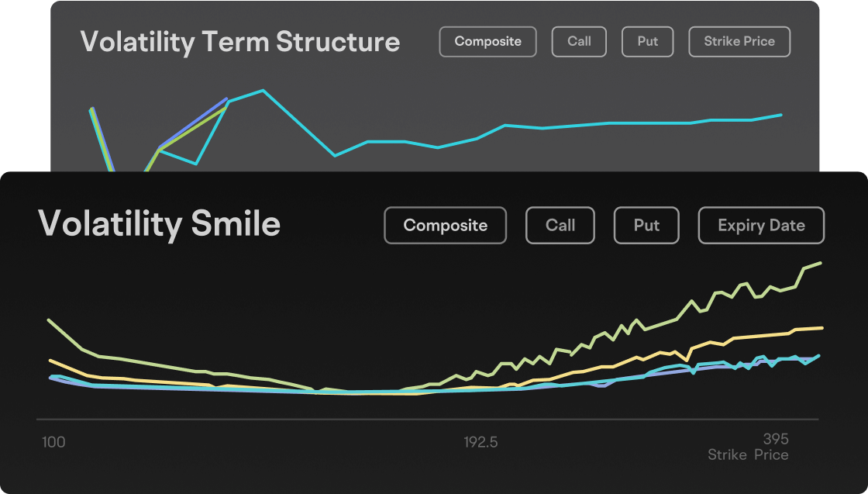This screenshot has height=494, width=868.
Task: Select the Composite filter for Volatility Smile
Action: pyautogui.click(x=445, y=225)
